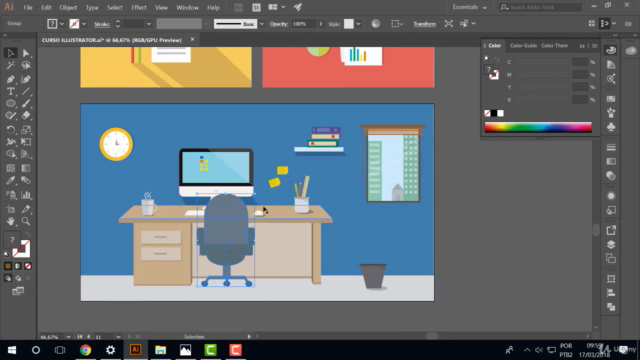Apply Gradient mode below the fill box
The image size is (640, 360).
click(x=18, y=266)
